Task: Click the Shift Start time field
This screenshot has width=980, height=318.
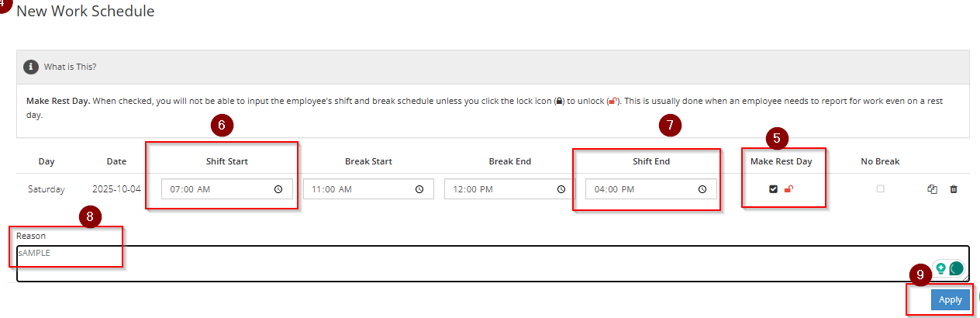Action: [213, 189]
